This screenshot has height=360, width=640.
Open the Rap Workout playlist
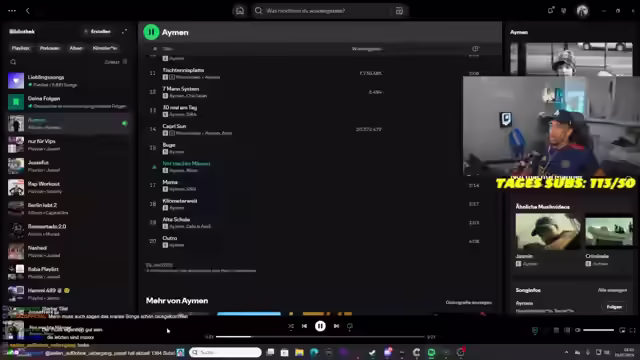pos(69,187)
